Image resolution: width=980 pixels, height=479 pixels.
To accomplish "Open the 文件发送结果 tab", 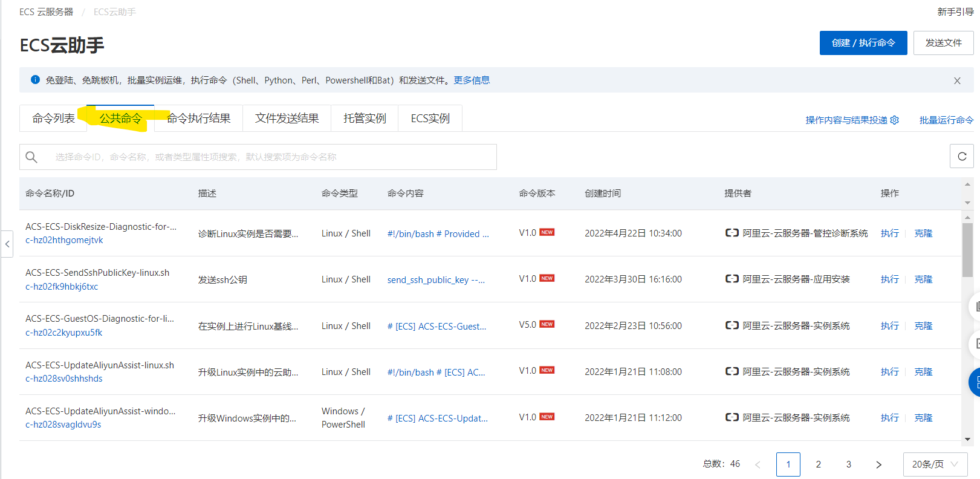I will [287, 119].
